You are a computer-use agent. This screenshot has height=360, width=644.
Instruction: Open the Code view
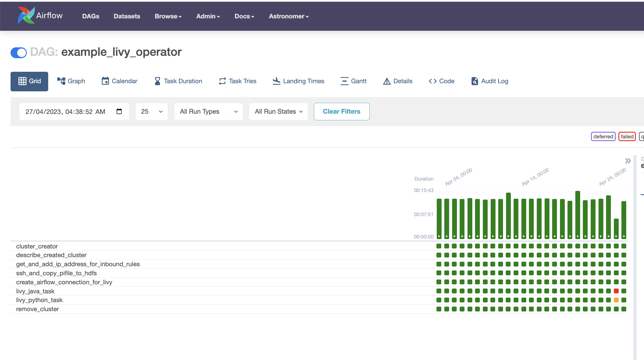point(442,81)
